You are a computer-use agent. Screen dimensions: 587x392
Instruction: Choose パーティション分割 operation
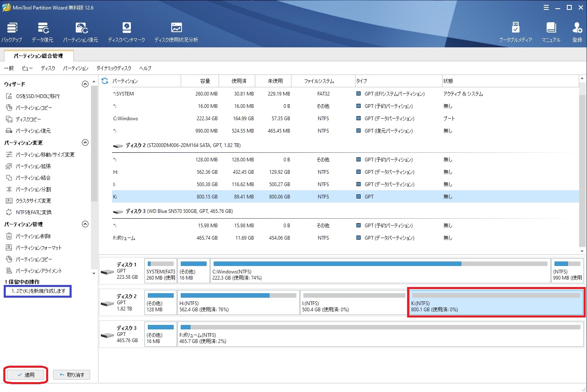click(28, 189)
